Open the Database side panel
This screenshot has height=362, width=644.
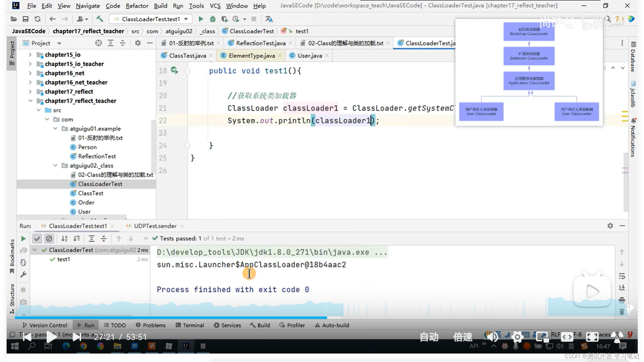pyautogui.click(x=633, y=57)
